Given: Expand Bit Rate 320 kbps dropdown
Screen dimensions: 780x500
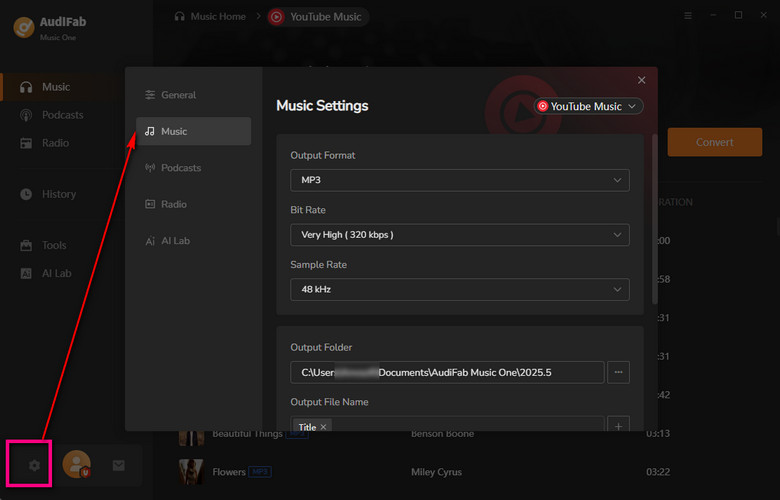Looking at the screenshot, I should click(460, 235).
